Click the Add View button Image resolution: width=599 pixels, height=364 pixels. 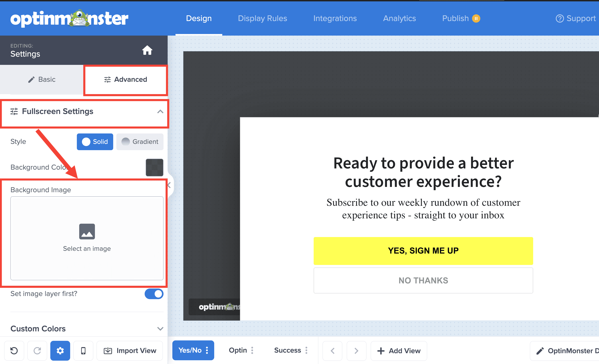tap(399, 351)
